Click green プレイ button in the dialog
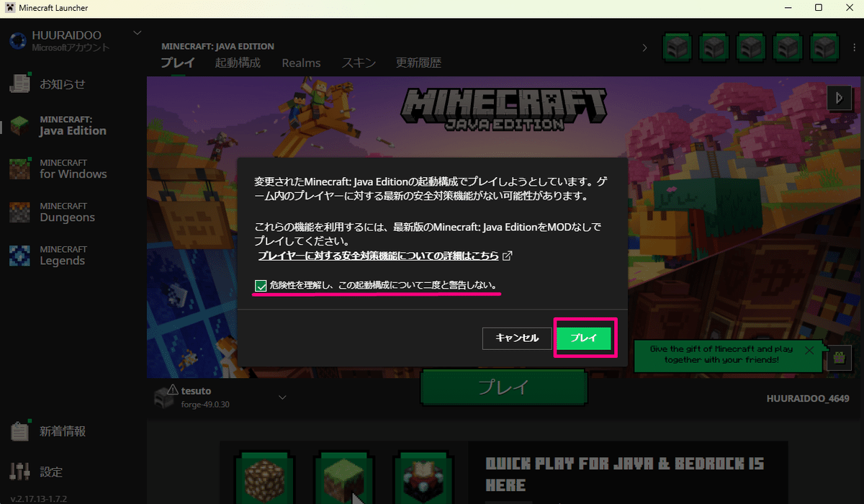 (584, 338)
